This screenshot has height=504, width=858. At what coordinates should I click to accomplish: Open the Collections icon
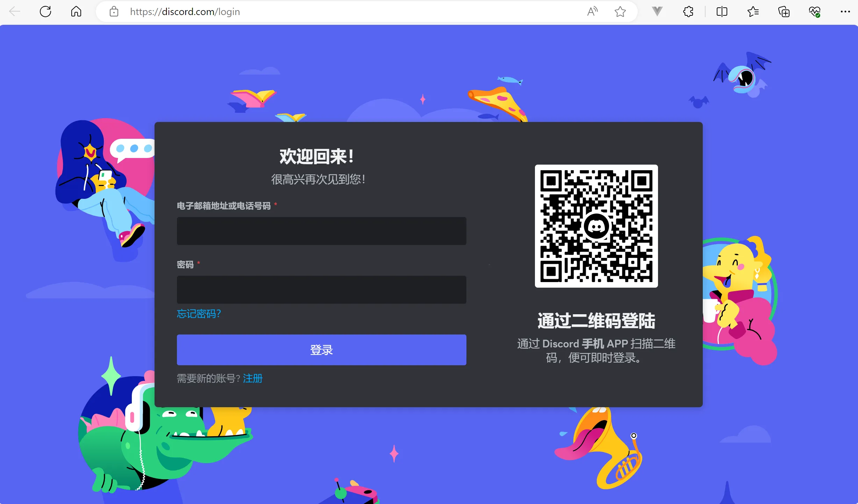[x=784, y=12]
